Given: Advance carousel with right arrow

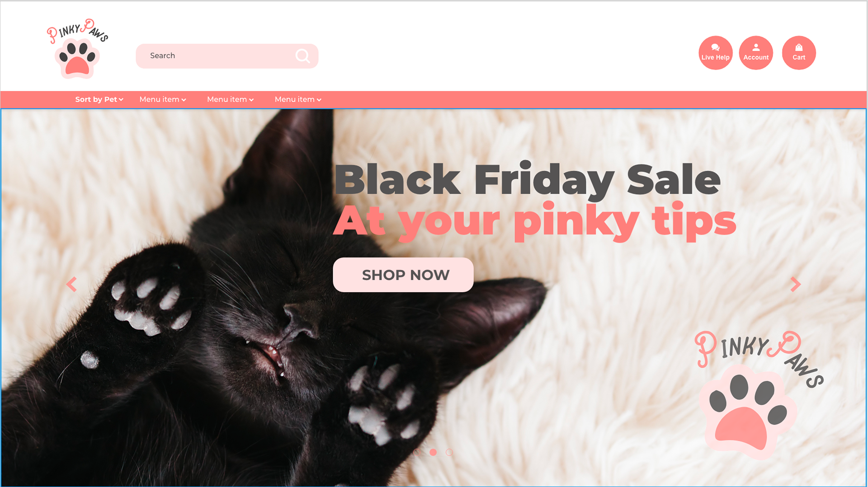Looking at the screenshot, I should [x=796, y=284].
